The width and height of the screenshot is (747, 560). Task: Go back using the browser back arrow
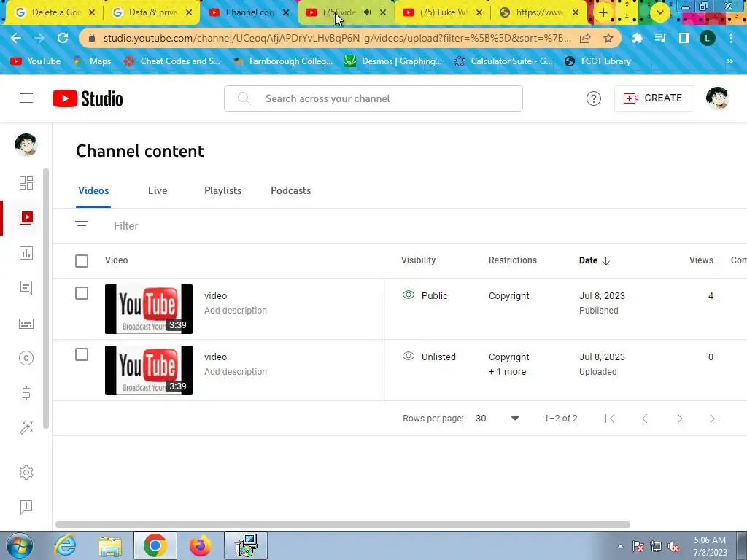click(16, 38)
